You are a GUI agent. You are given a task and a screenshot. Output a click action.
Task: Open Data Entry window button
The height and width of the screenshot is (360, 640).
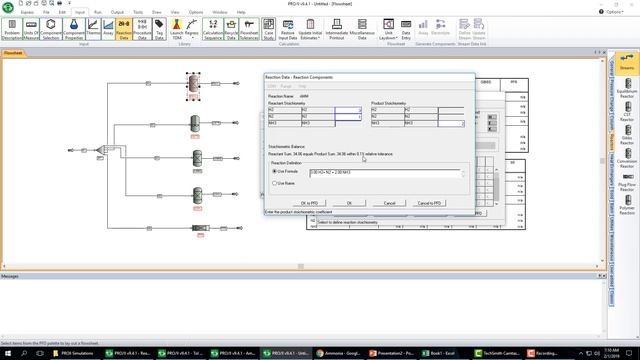coord(406,29)
